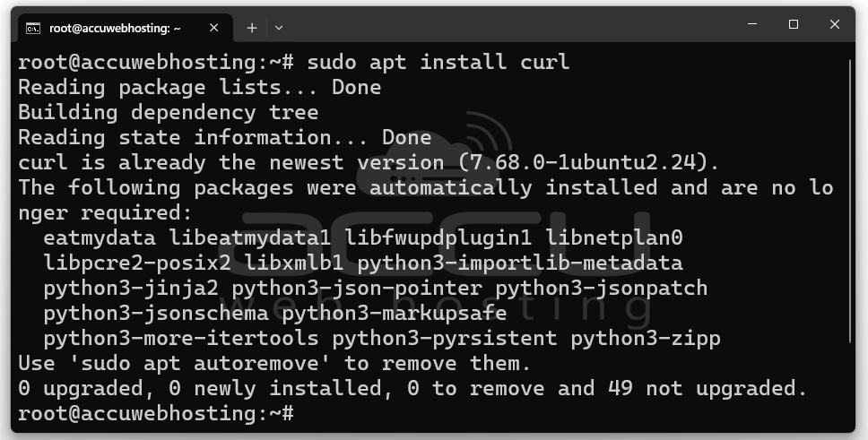The width and height of the screenshot is (868, 440).
Task: Click the python3-zipp package name
Action: [646, 338]
